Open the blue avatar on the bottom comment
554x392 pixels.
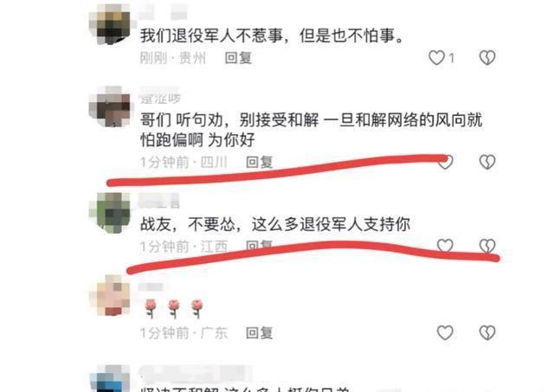pos(110,378)
